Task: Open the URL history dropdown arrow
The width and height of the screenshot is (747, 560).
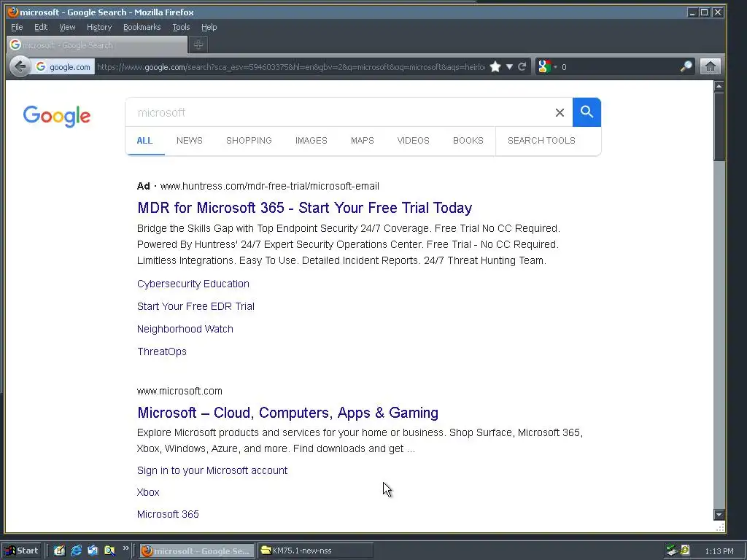Action: 509,66
